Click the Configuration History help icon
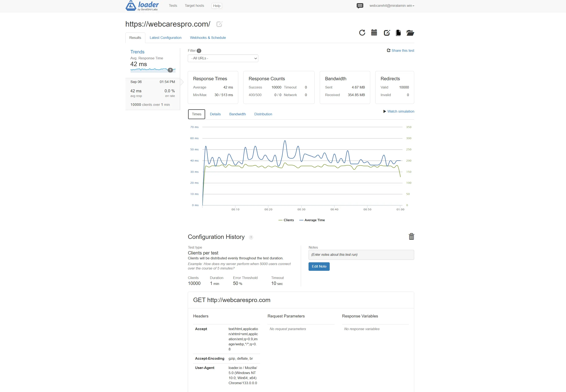 click(x=251, y=237)
